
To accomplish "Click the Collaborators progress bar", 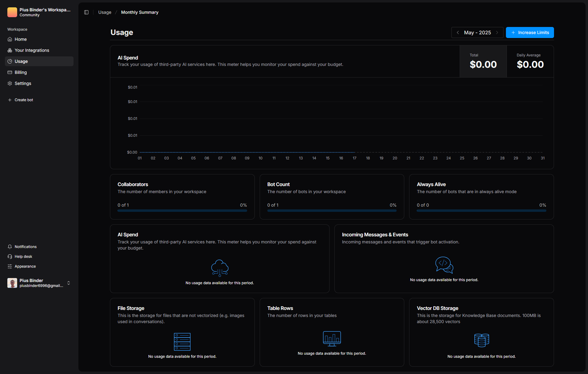I will pos(182,211).
